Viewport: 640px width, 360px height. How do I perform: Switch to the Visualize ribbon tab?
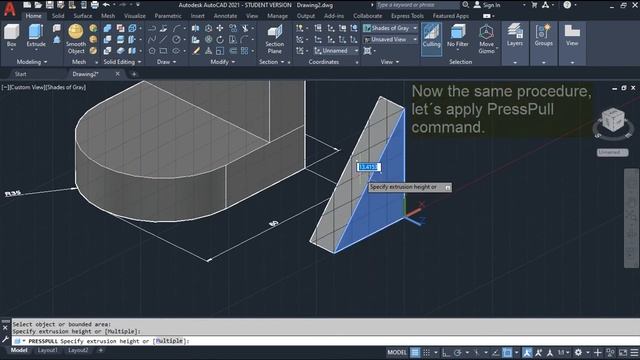135,16
